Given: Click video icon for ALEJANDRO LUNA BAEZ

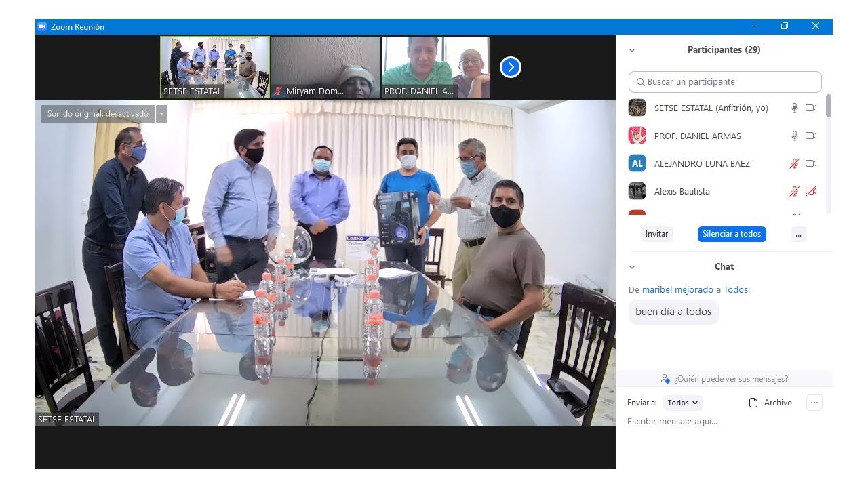Looking at the screenshot, I should (811, 163).
